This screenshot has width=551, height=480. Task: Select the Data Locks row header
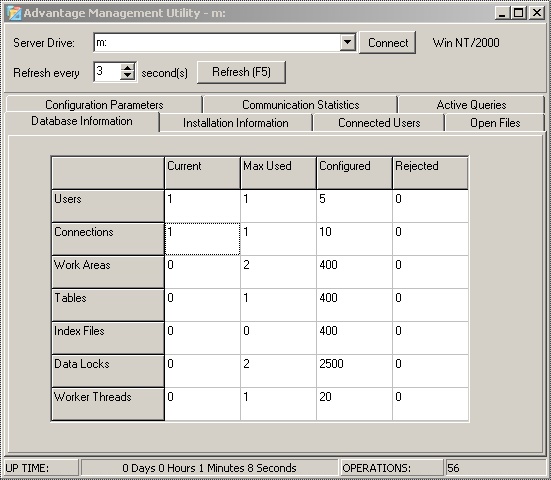[108, 371]
